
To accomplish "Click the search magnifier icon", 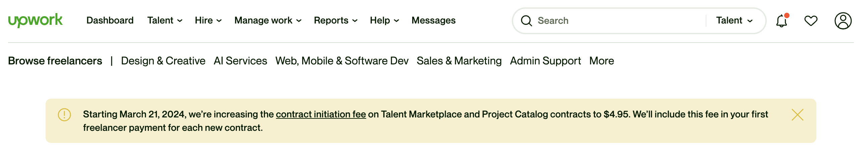I will [526, 21].
